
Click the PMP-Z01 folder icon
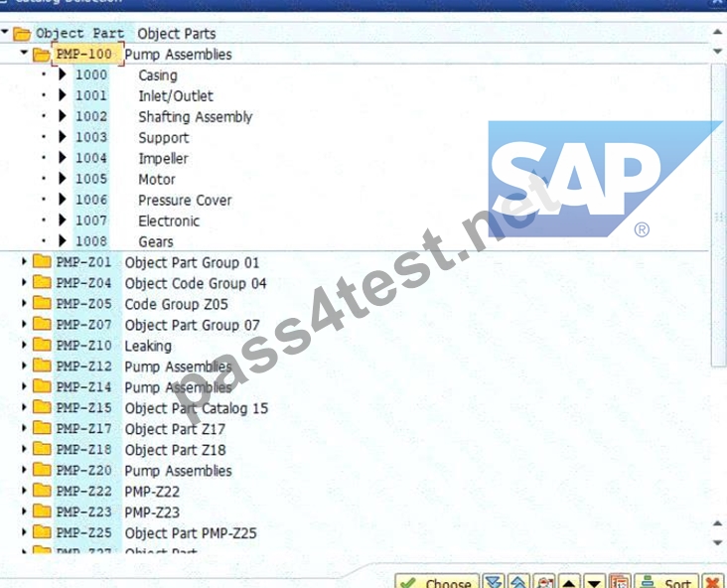tap(42, 261)
